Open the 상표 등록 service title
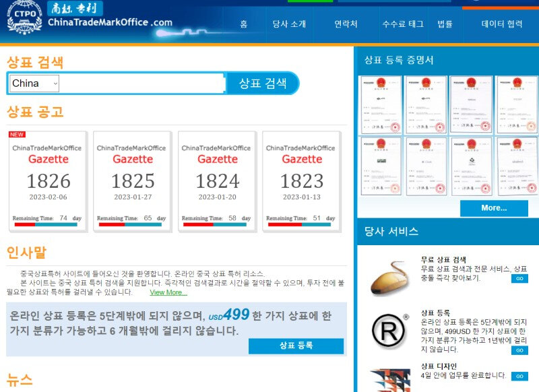The height and width of the screenshot is (392, 539). (x=435, y=313)
